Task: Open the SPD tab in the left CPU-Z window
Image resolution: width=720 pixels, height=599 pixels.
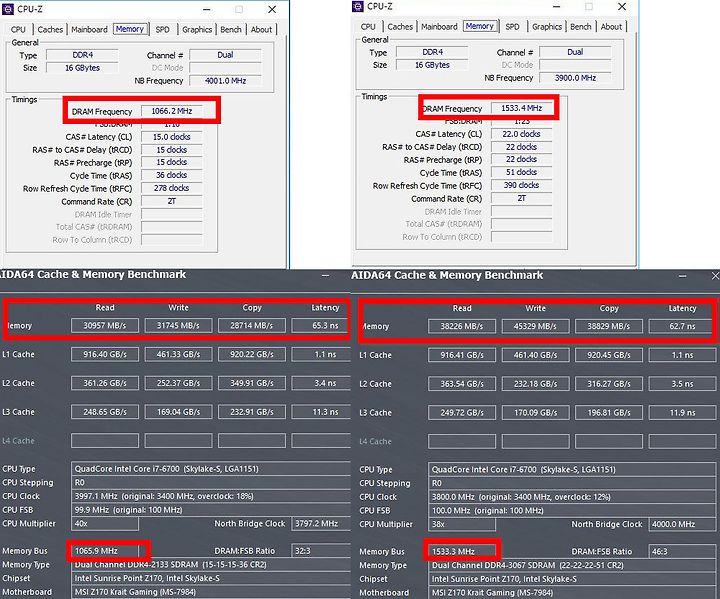Action: (163, 29)
